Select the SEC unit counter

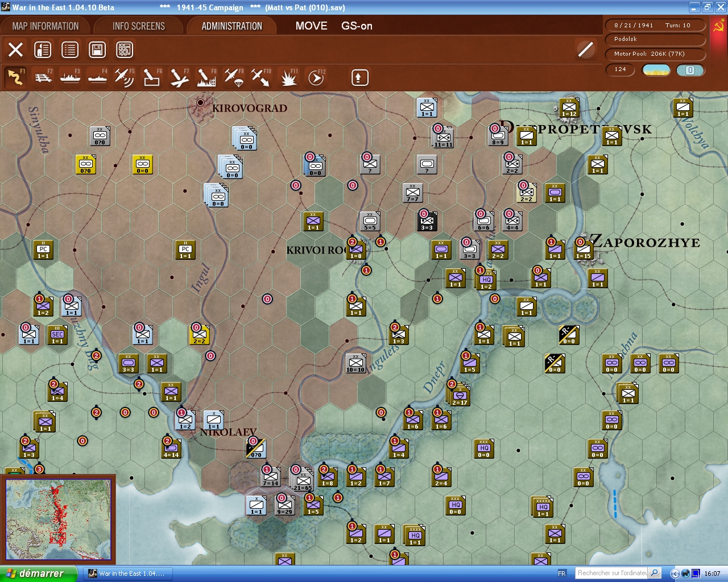click(x=57, y=334)
